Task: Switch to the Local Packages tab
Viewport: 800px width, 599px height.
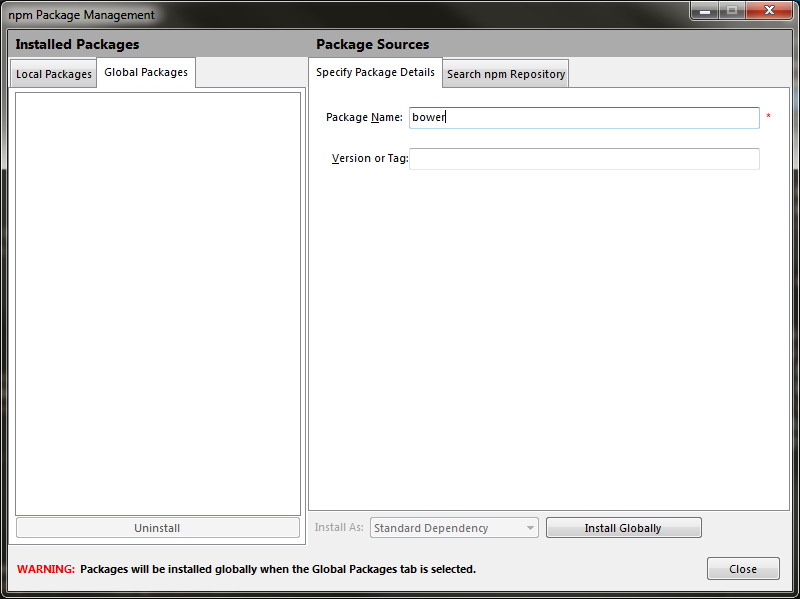Action: click(x=54, y=74)
